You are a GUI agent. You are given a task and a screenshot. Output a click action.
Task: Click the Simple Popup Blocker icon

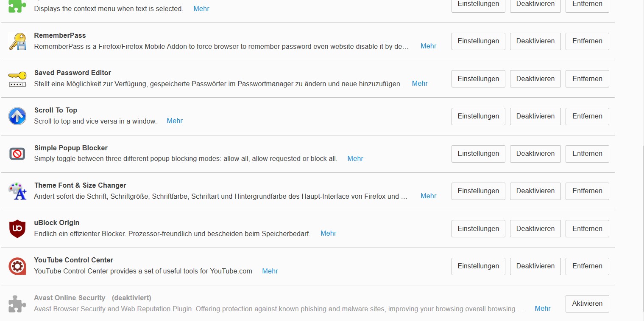tap(17, 154)
